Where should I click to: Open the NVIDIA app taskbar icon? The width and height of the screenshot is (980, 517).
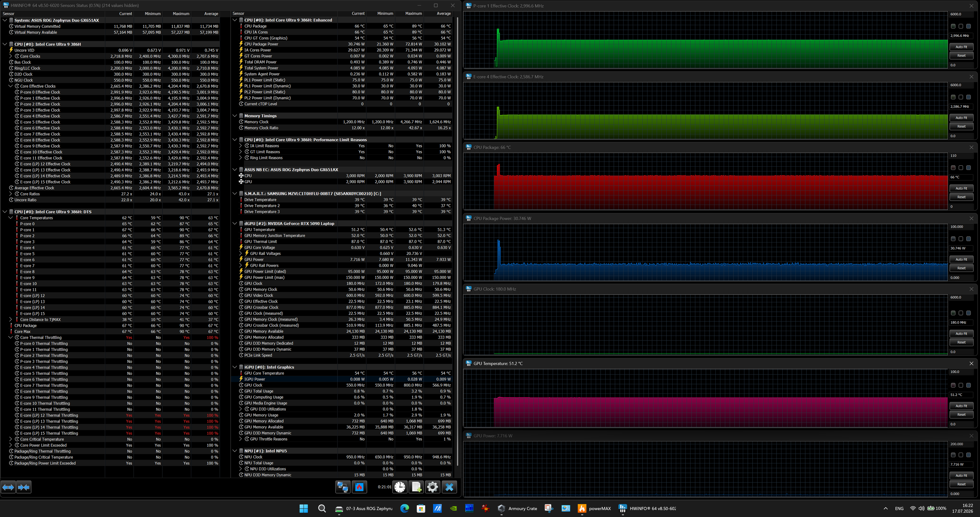(453, 509)
